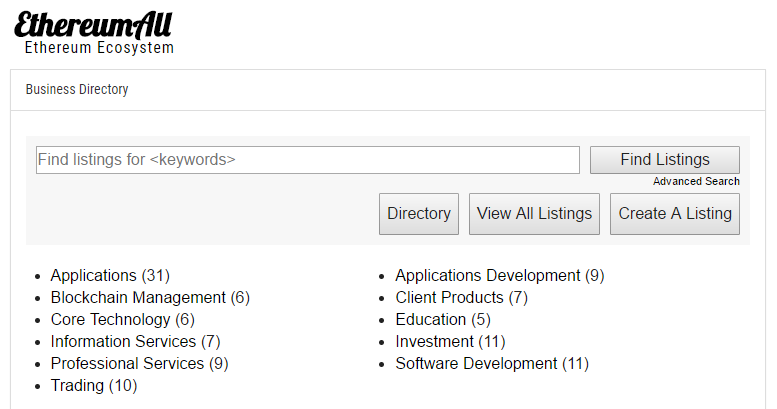Click the Directory button
The height and width of the screenshot is (409, 777).
419,214
